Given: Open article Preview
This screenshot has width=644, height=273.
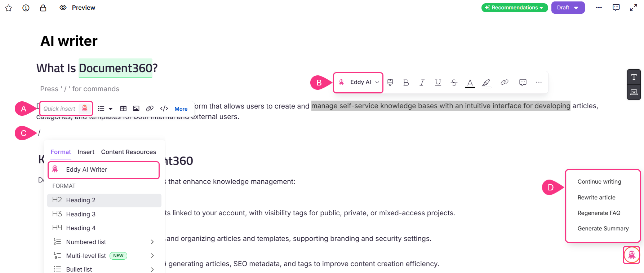Looking at the screenshot, I should pyautogui.click(x=77, y=8).
